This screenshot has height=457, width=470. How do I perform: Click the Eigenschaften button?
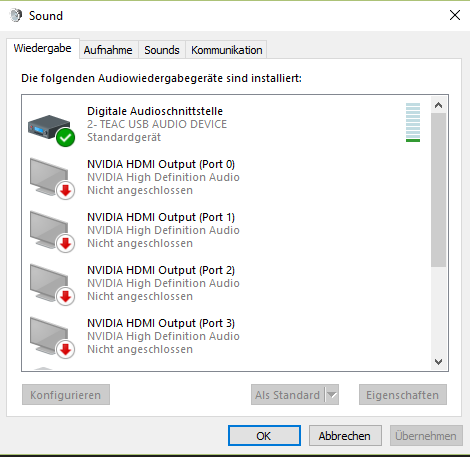click(403, 395)
